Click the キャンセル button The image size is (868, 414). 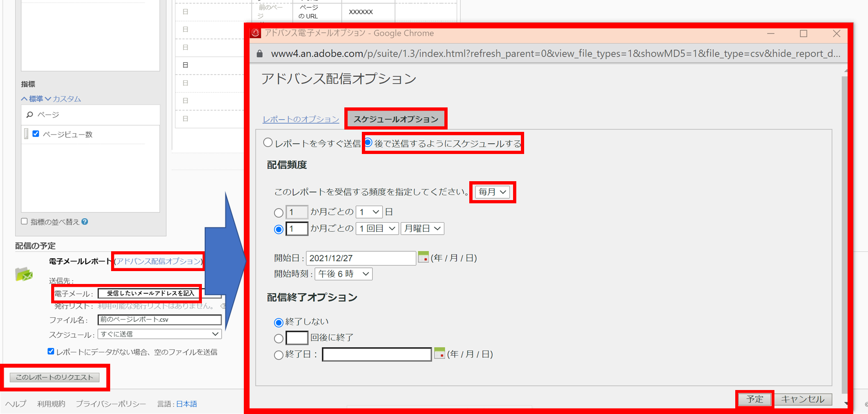coord(803,399)
